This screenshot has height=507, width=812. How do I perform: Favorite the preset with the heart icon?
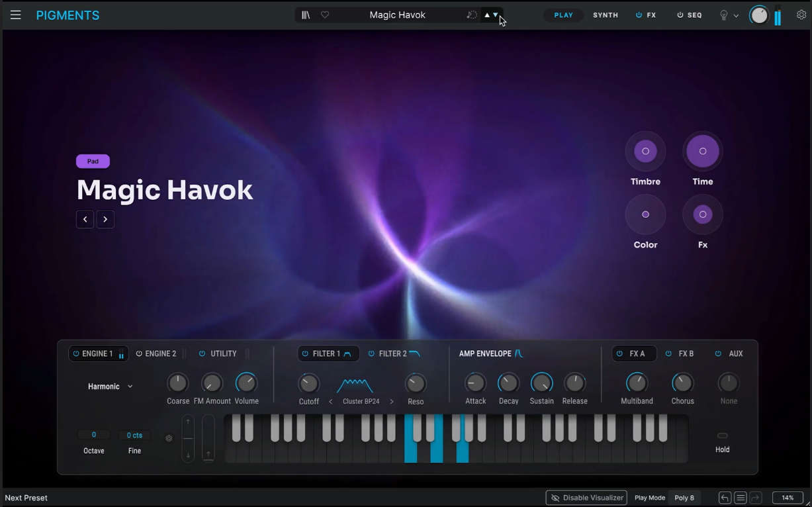tap(325, 15)
